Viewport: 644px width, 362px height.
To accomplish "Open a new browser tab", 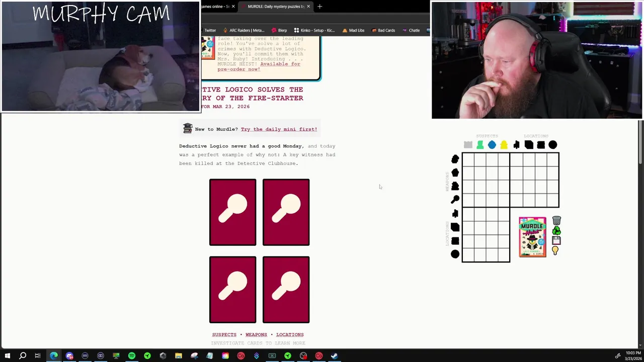I will click(319, 7).
